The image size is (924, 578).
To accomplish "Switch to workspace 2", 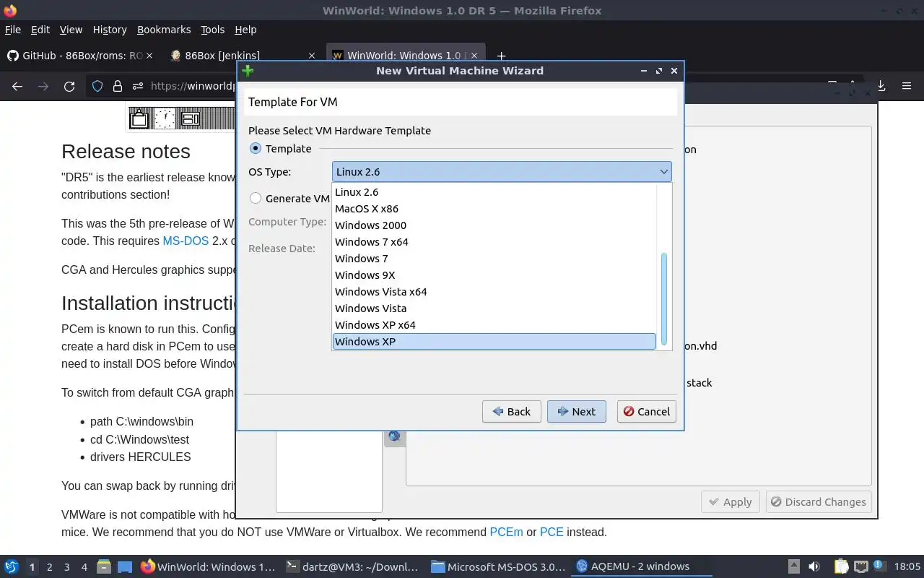I will [49, 567].
